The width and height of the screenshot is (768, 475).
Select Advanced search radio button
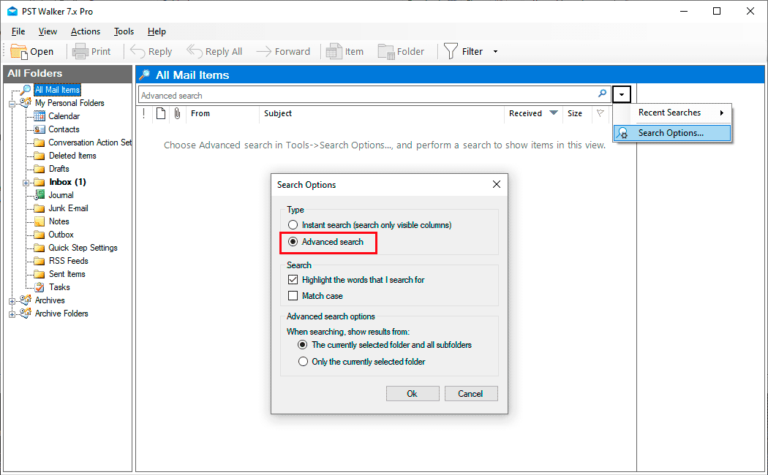293,241
